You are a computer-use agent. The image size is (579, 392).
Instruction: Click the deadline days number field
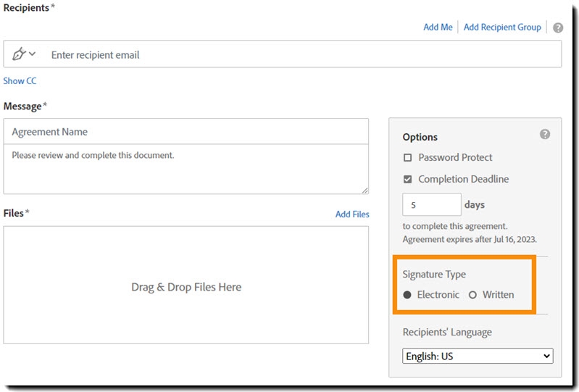coord(431,205)
